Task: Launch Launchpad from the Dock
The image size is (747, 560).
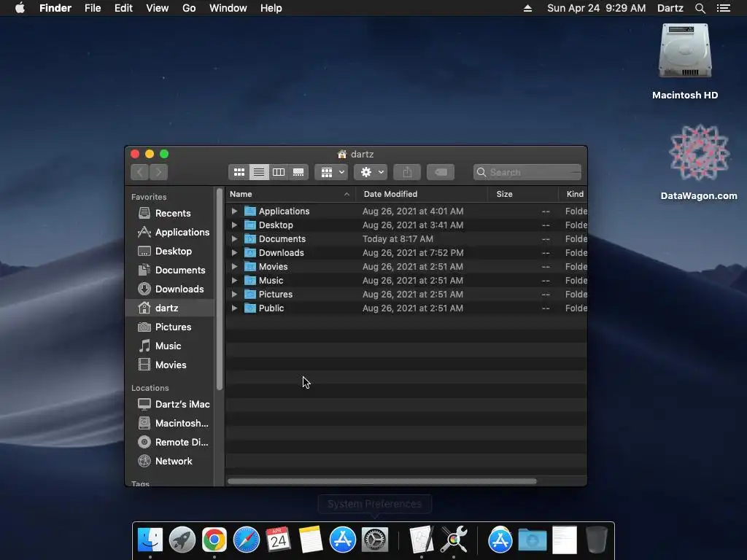Action: 182,540
